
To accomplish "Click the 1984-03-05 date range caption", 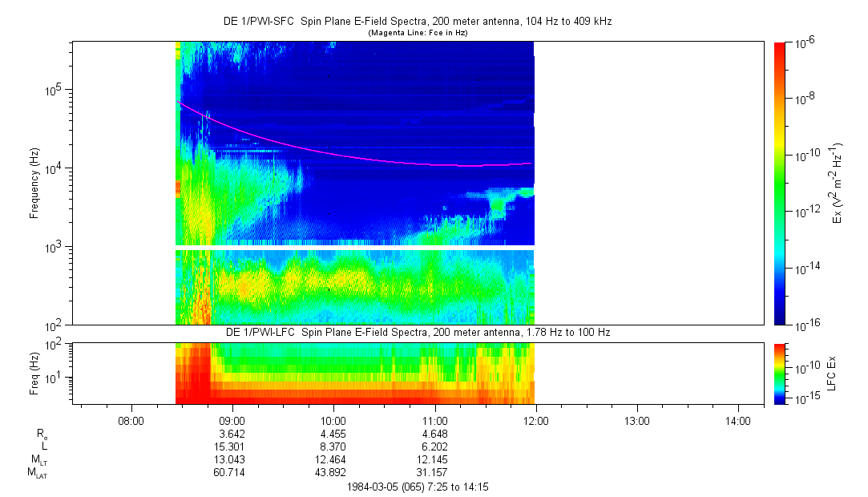I will [x=417, y=487].
